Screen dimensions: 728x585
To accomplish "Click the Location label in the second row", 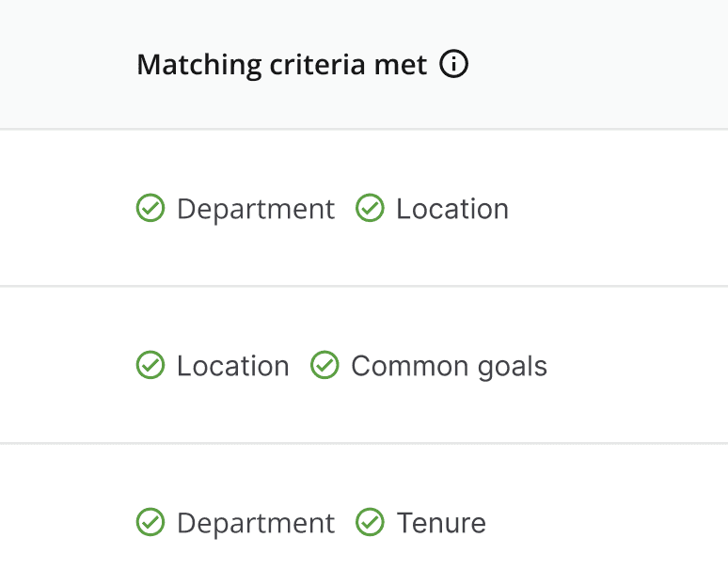I will point(232,366).
